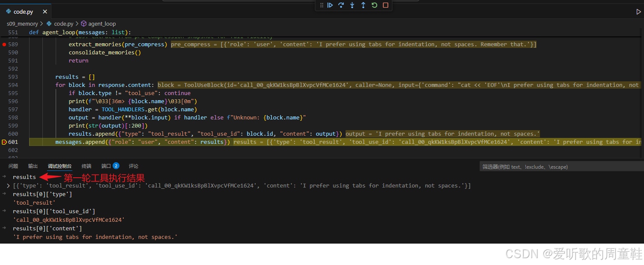Expand the results list output in debug console
The width and height of the screenshot is (644, 265).
(x=8, y=186)
